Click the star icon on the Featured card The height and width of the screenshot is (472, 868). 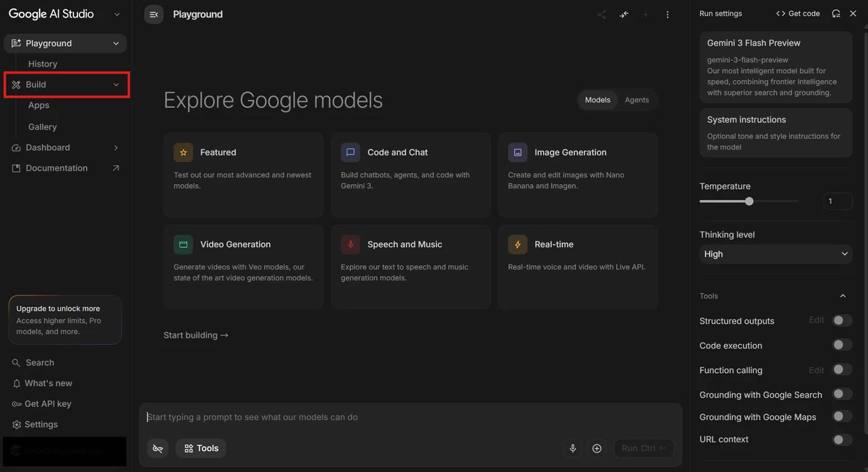coord(183,153)
